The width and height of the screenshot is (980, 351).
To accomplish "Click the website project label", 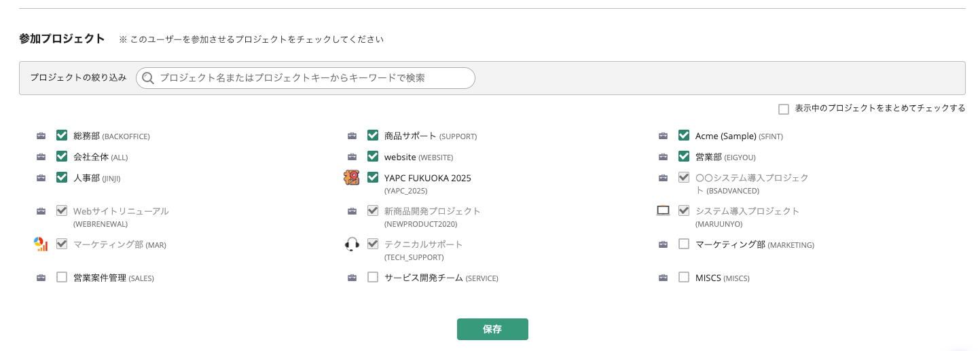I will click(418, 157).
